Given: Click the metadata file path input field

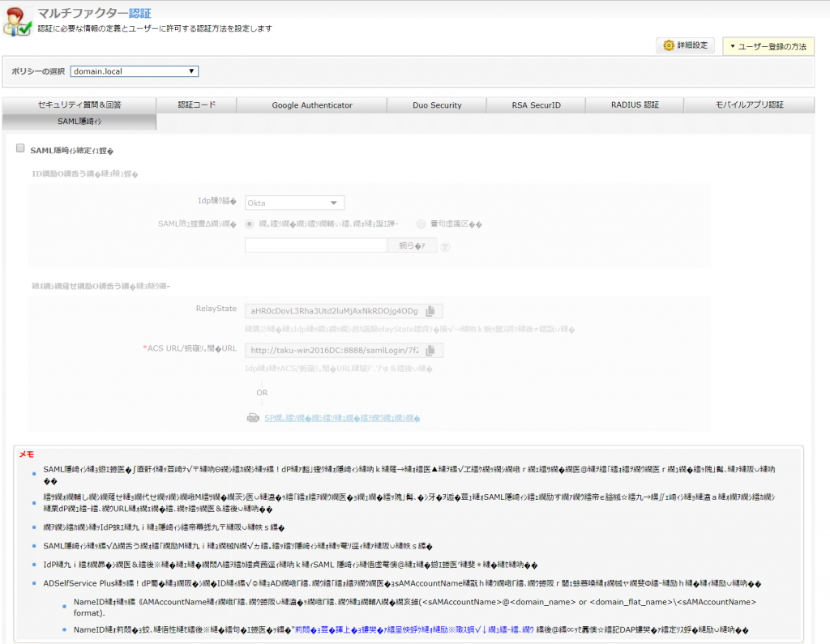Looking at the screenshot, I should 316,245.
